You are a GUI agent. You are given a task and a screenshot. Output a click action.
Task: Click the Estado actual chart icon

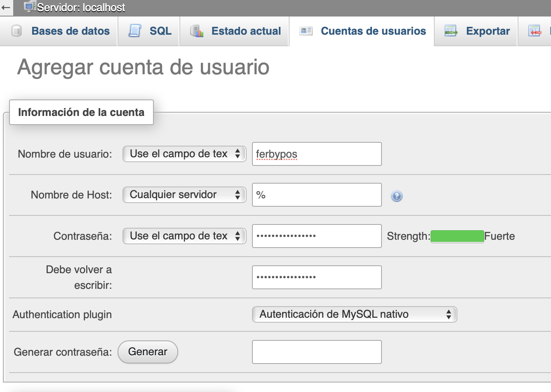(197, 31)
